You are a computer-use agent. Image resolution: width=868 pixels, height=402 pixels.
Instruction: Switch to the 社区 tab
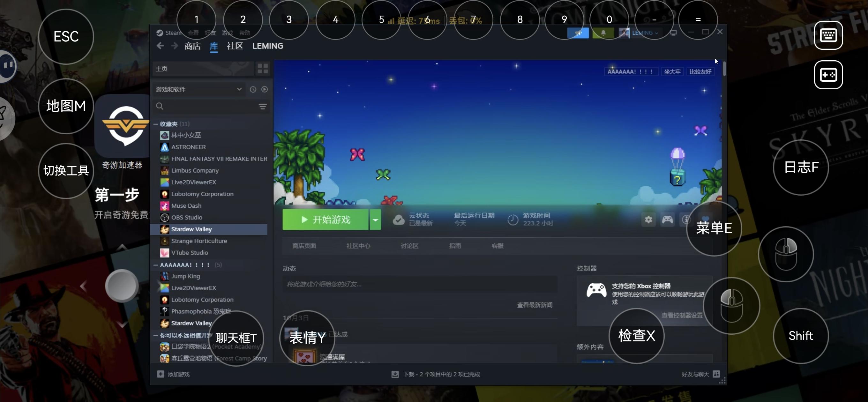(x=235, y=46)
